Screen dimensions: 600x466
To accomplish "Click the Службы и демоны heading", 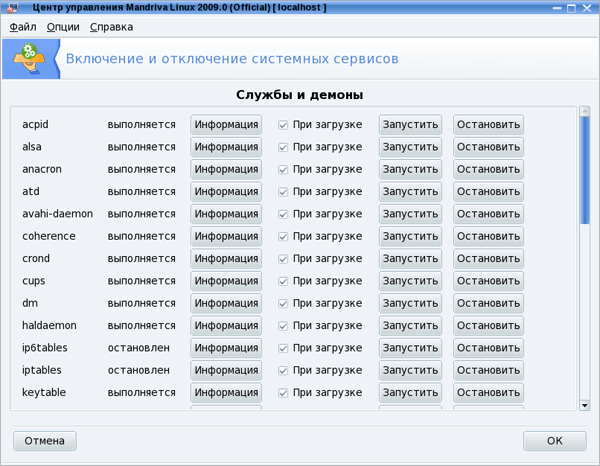I will click(300, 95).
